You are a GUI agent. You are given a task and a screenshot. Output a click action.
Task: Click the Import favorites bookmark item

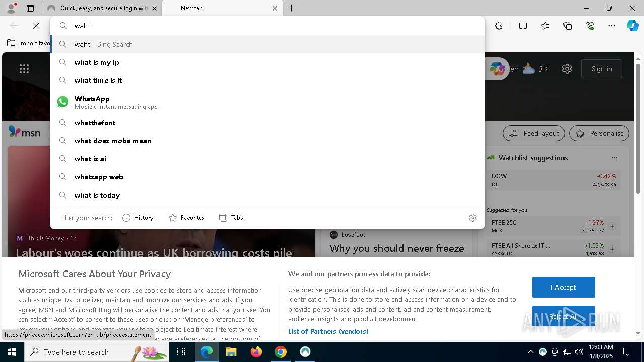point(29,43)
